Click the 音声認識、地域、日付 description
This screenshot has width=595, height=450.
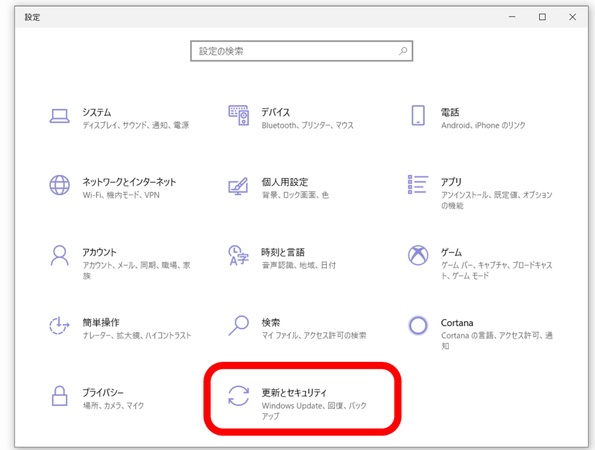pos(299,265)
